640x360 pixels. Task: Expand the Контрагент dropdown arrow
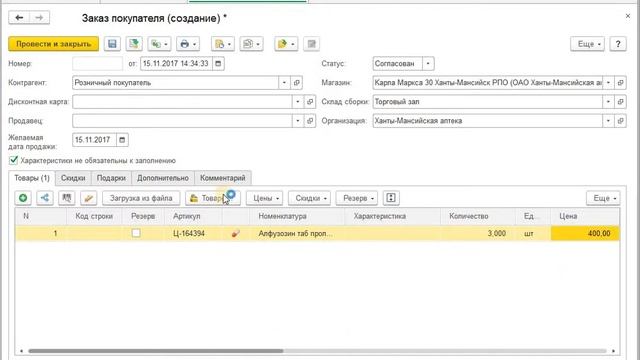tap(284, 83)
